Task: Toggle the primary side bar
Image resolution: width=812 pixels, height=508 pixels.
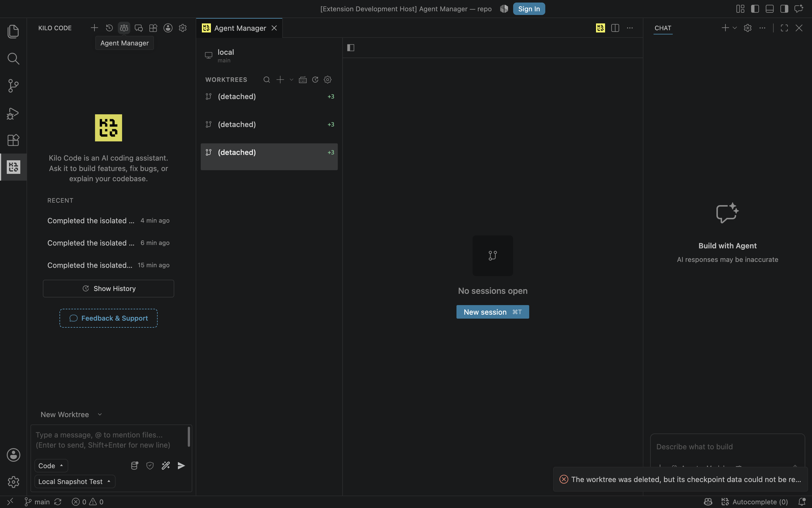Action: click(755, 9)
